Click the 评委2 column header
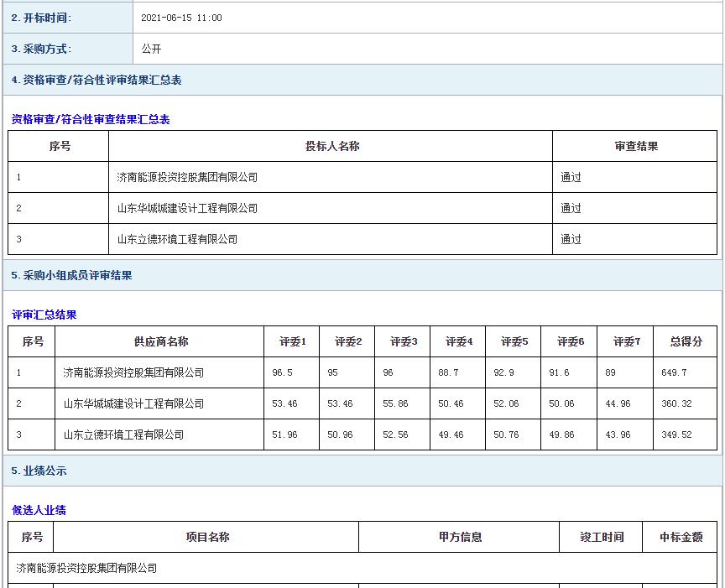The image size is (725, 588). tap(347, 342)
